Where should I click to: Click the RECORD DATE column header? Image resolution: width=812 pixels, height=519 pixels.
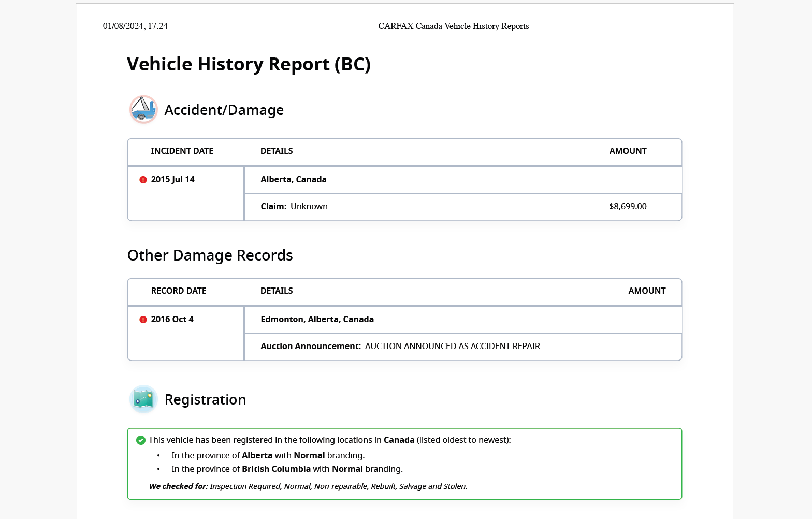tap(179, 291)
